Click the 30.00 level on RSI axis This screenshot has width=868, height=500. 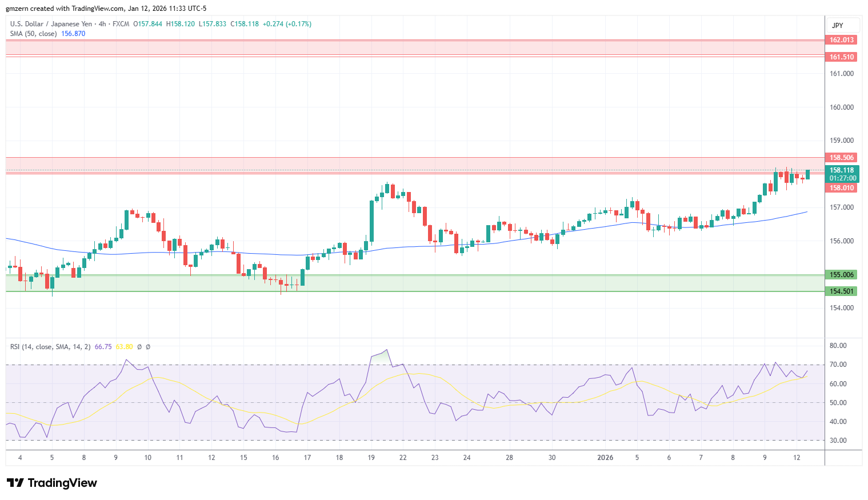(x=838, y=441)
